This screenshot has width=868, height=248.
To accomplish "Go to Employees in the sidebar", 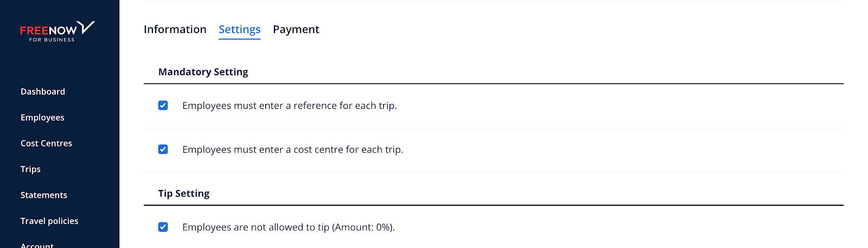I will [x=42, y=118].
